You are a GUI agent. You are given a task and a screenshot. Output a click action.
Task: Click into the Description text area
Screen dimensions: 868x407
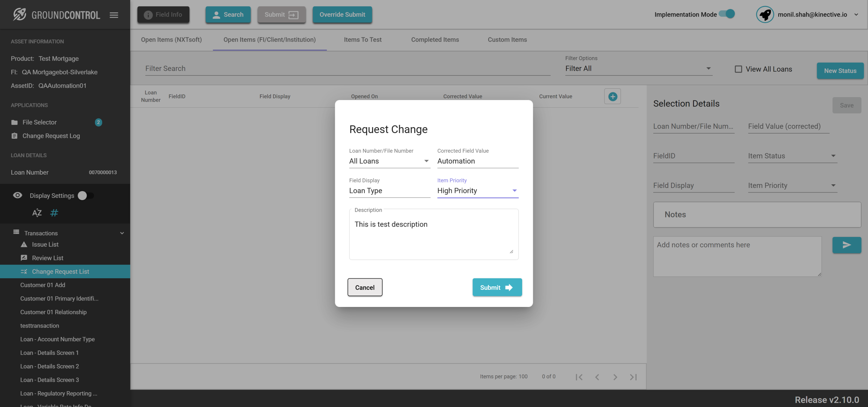pos(433,236)
